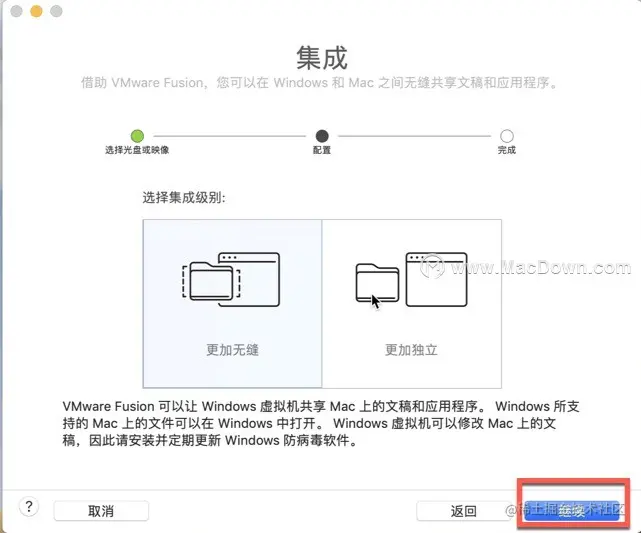Click the standalone window icon in 更加独立

click(x=436, y=280)
